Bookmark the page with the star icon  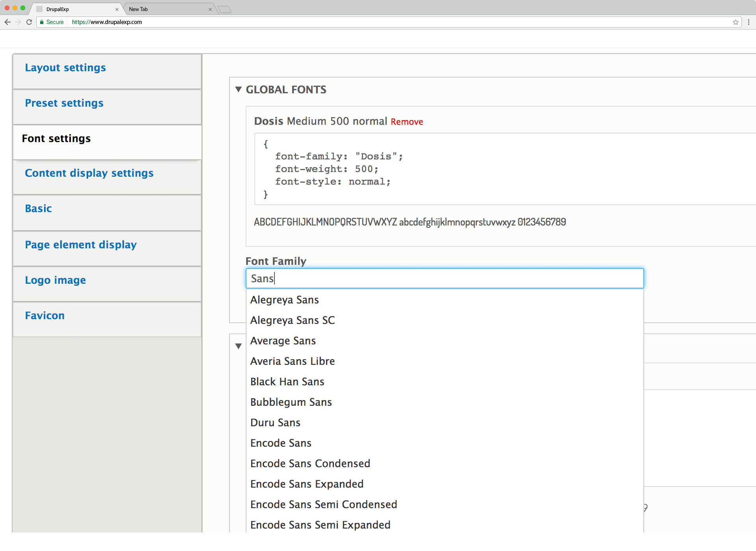[736, 22]
